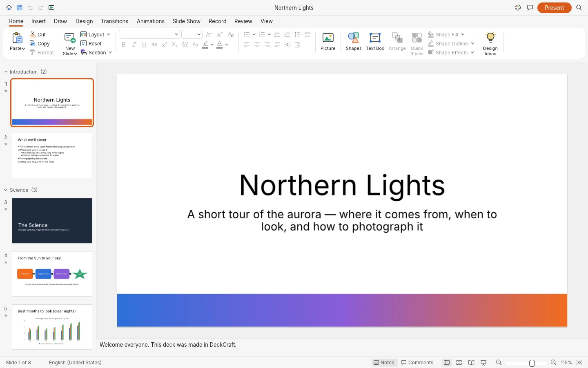
Task: Switch to reading view icon
Action: point(471,363)
